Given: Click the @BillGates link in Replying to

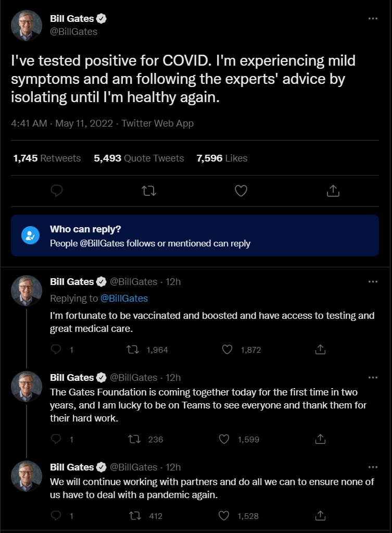Looking at the screenshot, I should pyautogui.click(x=124, y=299).
